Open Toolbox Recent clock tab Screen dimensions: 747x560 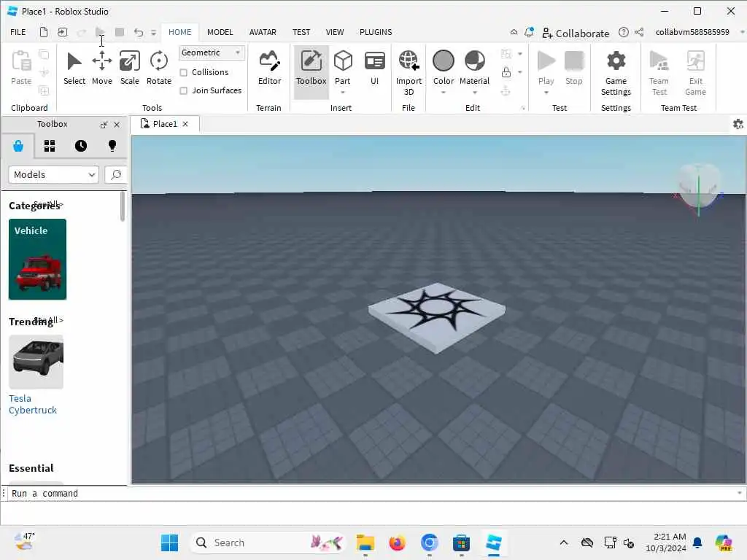81,146
